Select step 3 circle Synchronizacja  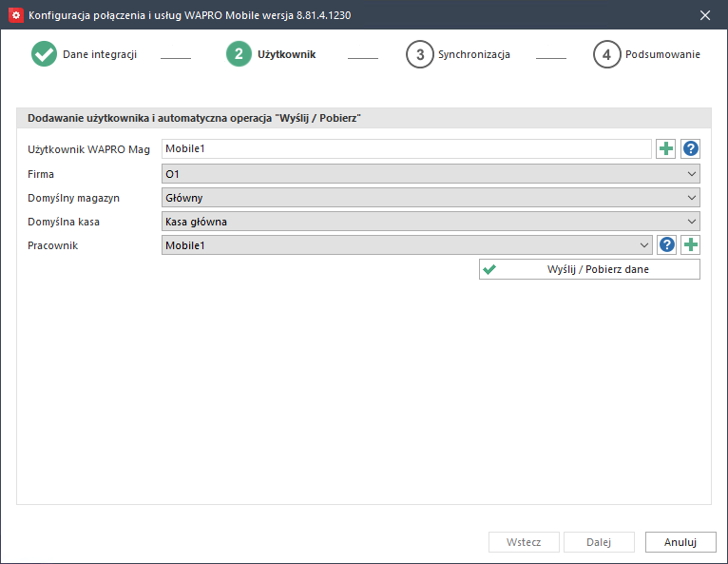(x=420, y=54)
